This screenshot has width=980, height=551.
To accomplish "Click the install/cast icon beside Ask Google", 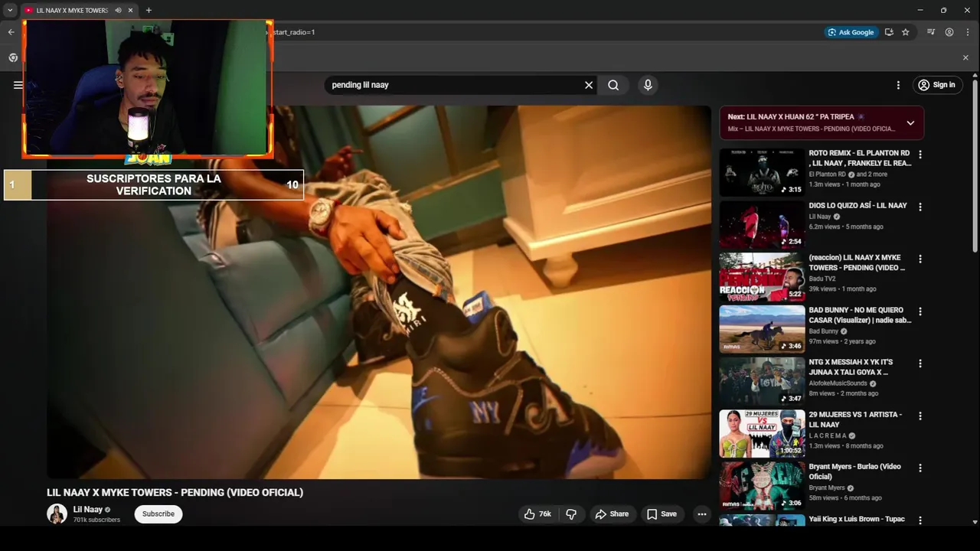I will [x=889, y=32].
